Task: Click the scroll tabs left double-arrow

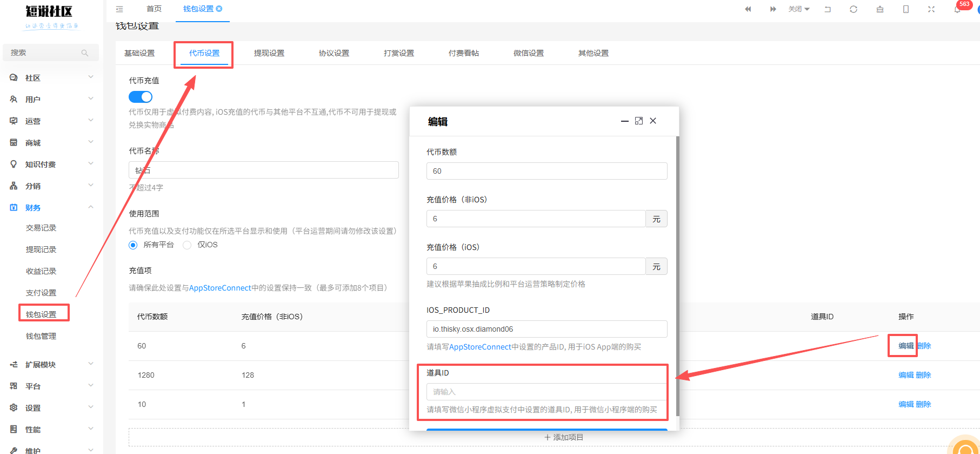Action: pos(748,9)
